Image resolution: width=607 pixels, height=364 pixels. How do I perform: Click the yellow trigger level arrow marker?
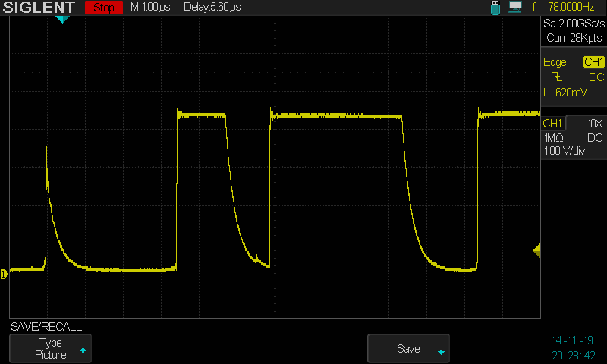[536, 250]
